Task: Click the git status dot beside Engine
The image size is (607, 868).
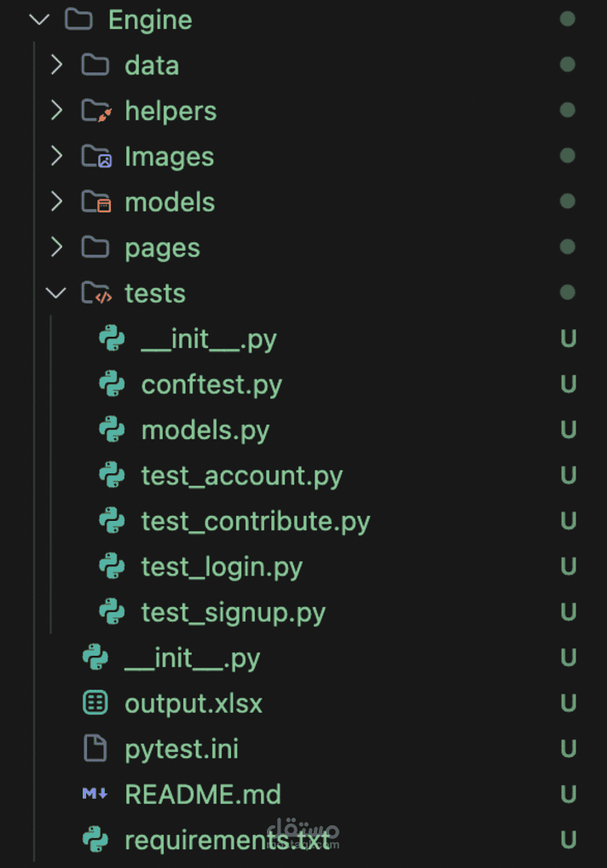Action: click(567, 19)
